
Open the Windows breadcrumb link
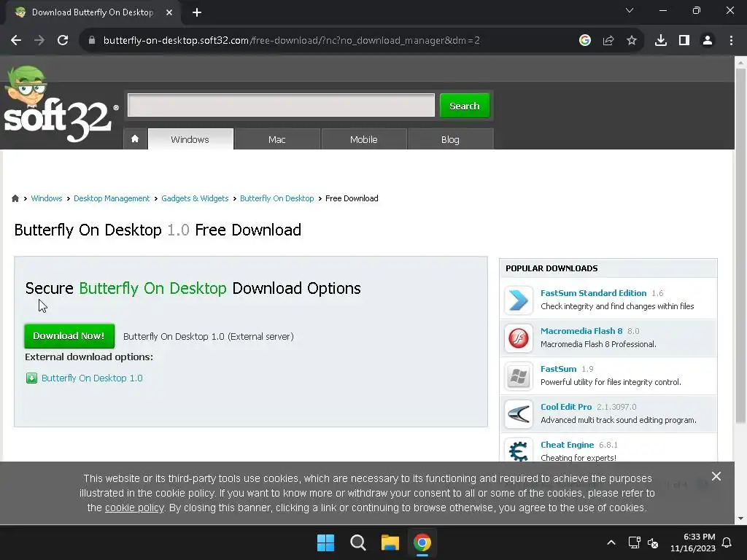pos(47,198)
